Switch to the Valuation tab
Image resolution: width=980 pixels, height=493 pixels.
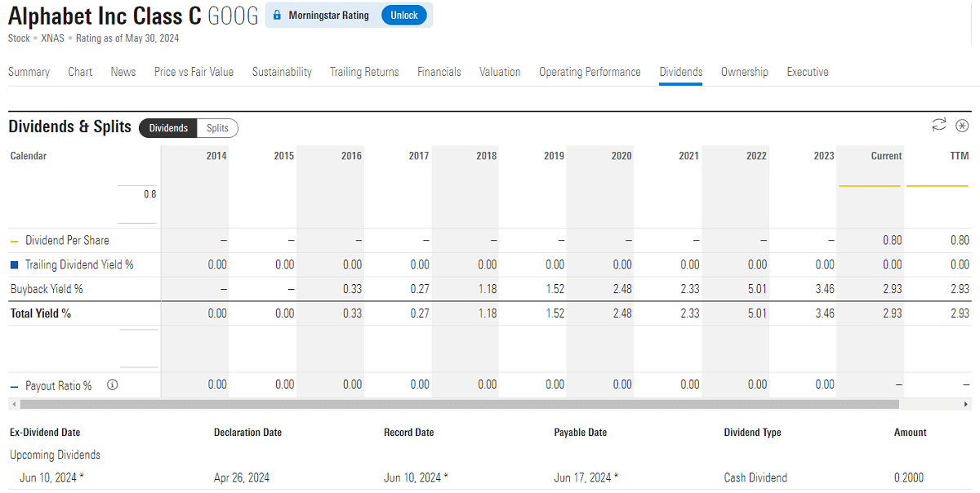point(500,72)
